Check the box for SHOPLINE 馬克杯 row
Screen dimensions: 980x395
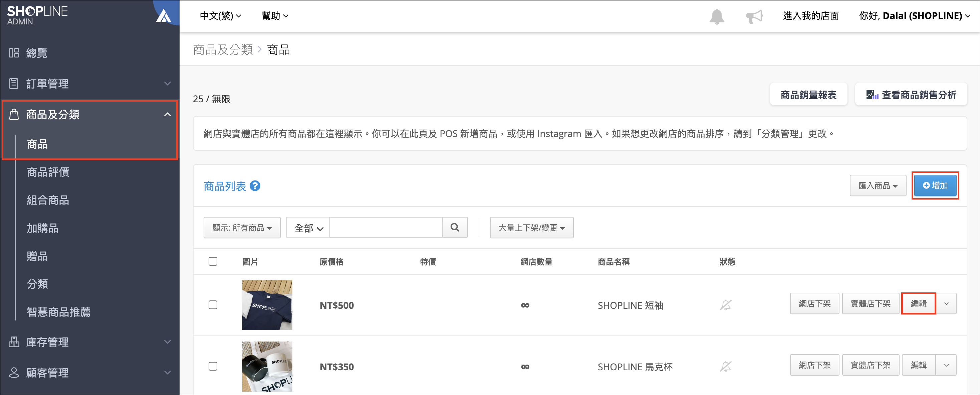(213, 367)
